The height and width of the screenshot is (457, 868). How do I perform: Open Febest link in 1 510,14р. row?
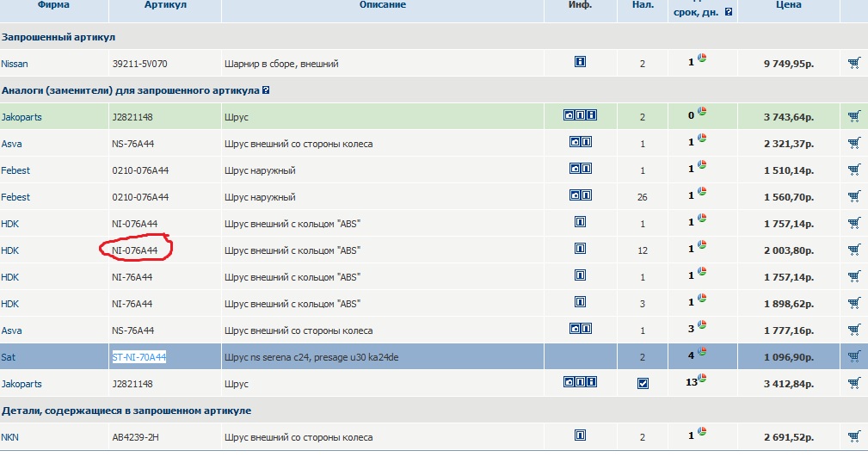[x=15, y=170]
